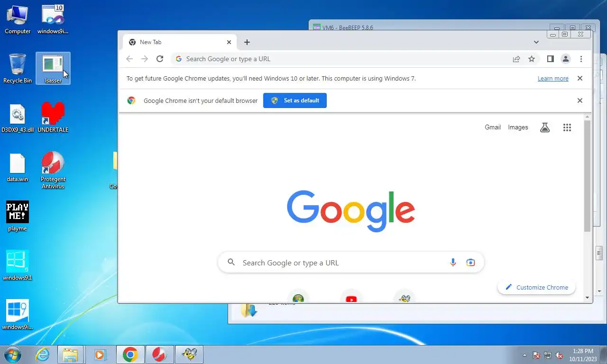Open tab search chevron
This screenshot has height=364, width=607.
point(536,42)
